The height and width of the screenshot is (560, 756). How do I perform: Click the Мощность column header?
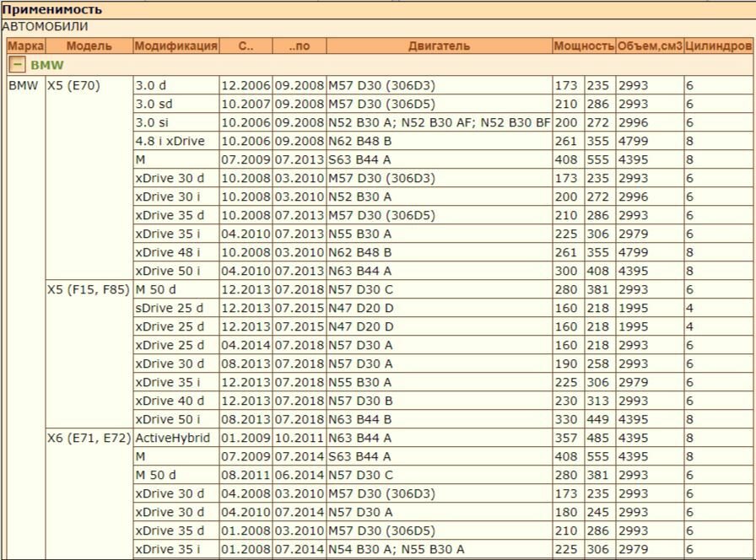584,46
